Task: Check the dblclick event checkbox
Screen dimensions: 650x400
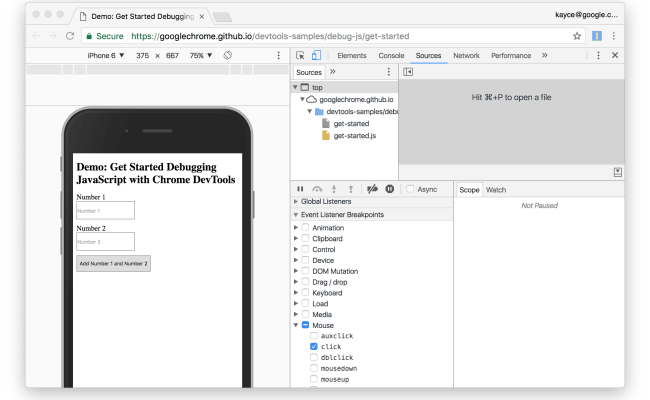Action: [x=314, y=357]
